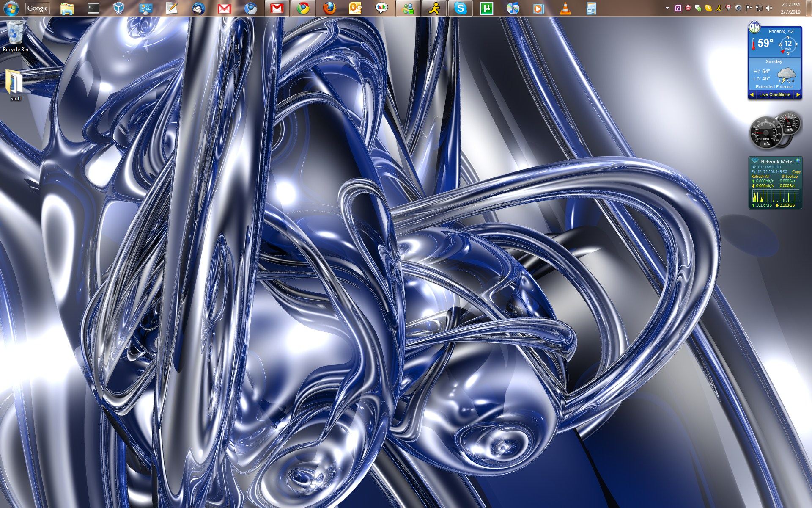Click the Ext. IP 72.208.149.30 text
This screenshot has height=508, width=812.
click(x=769, y=172)
